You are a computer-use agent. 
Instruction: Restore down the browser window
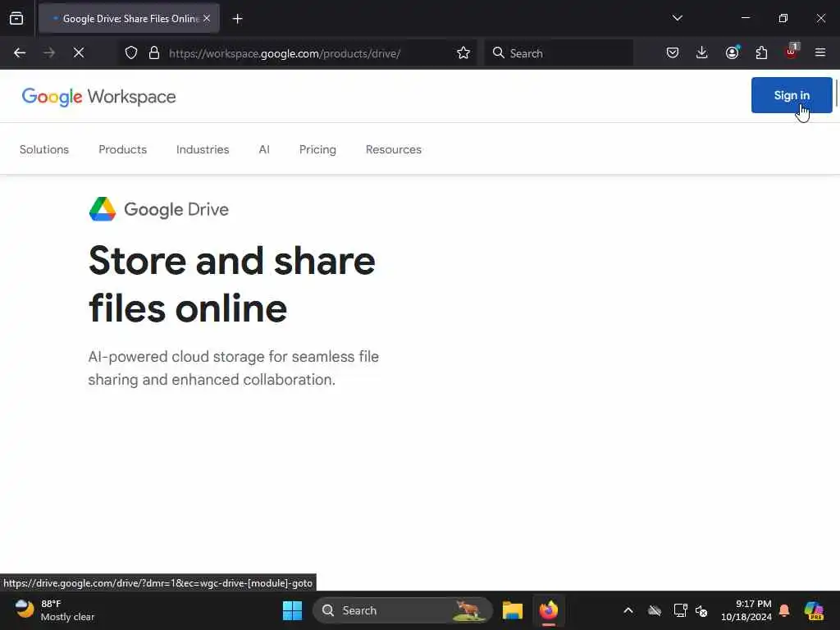(x=783, y=18)
